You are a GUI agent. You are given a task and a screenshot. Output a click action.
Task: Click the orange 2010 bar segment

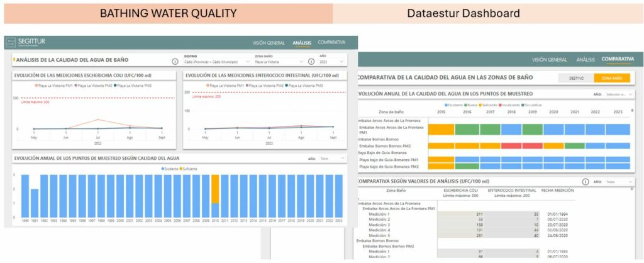coord(214,188)
